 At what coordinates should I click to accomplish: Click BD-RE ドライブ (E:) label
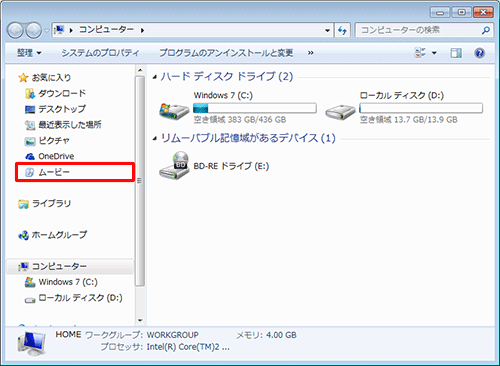coord(231,166)
